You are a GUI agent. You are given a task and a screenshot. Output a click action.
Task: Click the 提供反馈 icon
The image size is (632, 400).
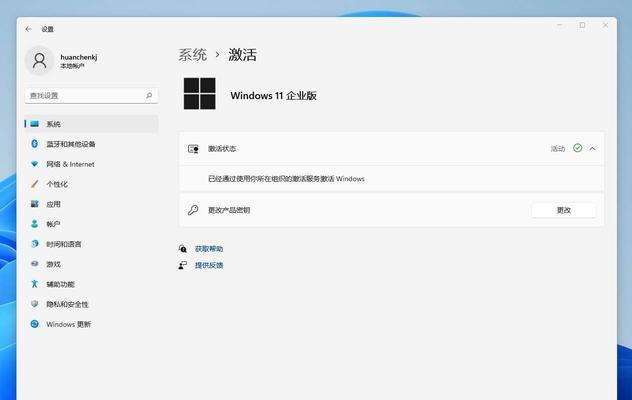click(x=183, y=265)
